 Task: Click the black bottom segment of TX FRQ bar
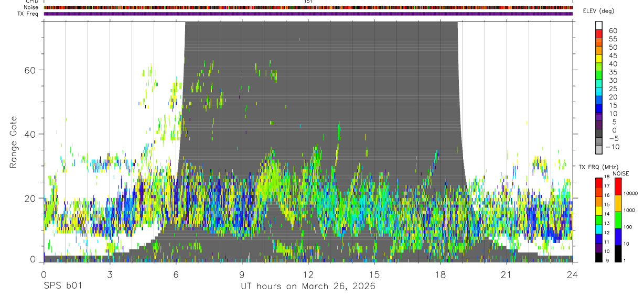click(x=599, y=258)
